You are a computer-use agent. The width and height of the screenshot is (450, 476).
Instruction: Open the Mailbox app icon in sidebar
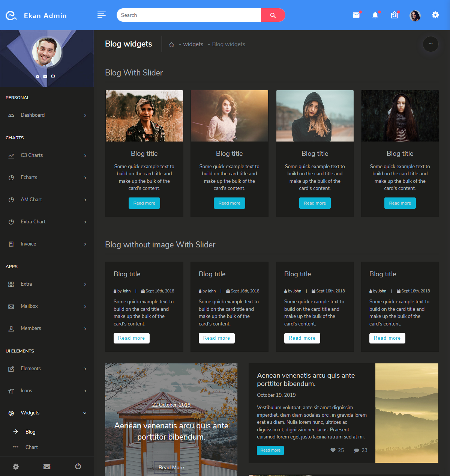(x=11, y=306)
